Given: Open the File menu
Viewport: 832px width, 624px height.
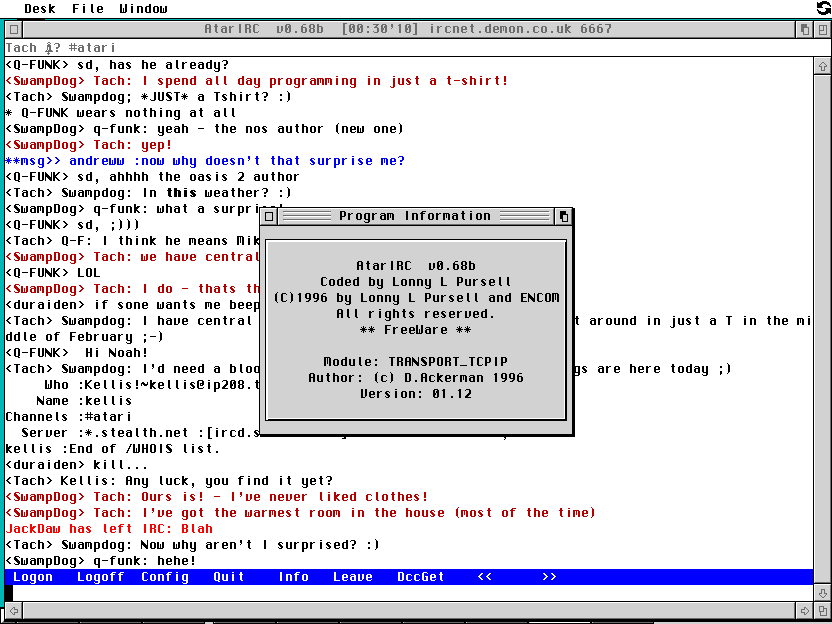Looking at the screenshot, I should pos(88,8).
